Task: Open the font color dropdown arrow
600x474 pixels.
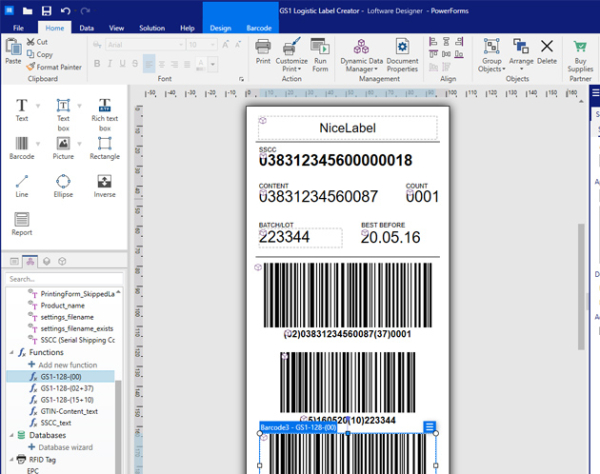Action: (x=213, y=64)
